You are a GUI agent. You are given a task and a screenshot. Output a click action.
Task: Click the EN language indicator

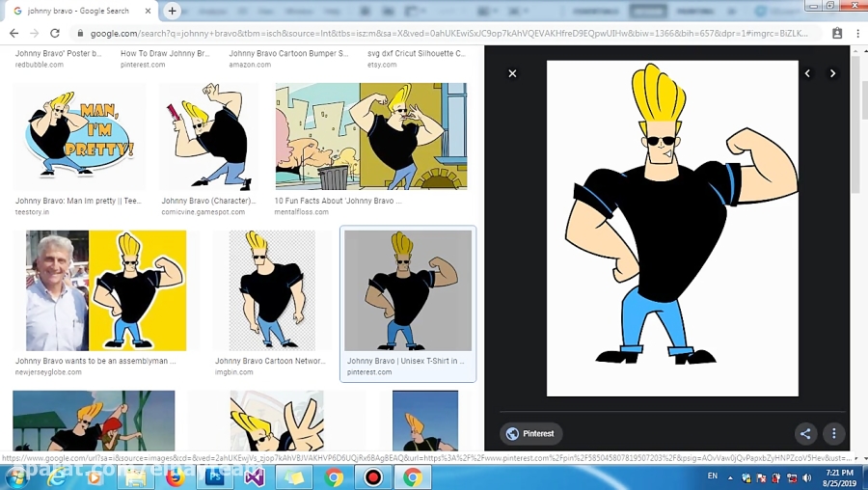(x=713, y=476)
